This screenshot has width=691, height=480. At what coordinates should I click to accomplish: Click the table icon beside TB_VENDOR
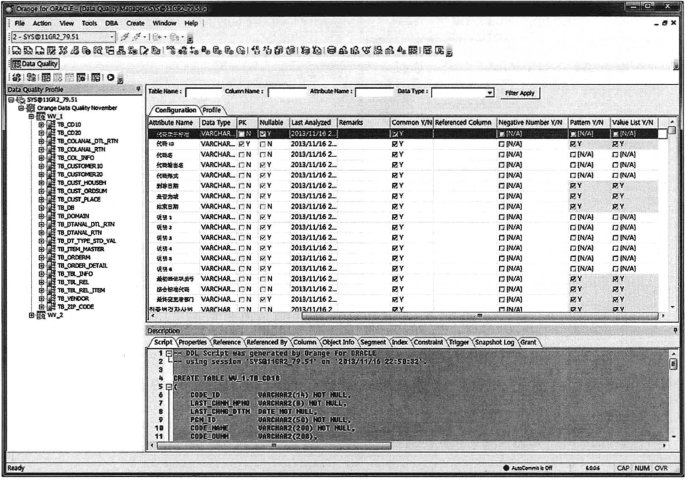pos(51,299)
